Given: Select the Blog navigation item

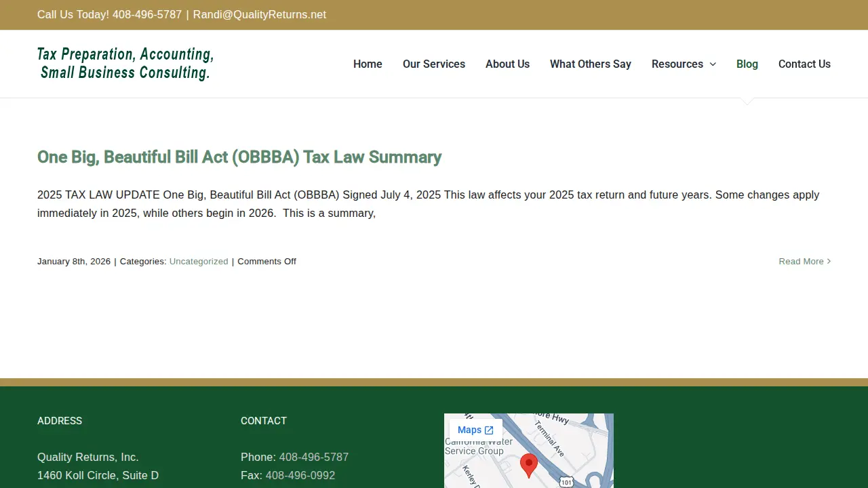Looking at the screenshot, I should click(x=747, y=64).
